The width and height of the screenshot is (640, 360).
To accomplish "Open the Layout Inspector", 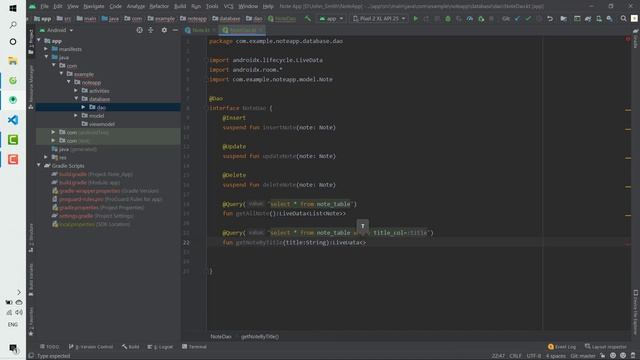I will click(606, 347).
